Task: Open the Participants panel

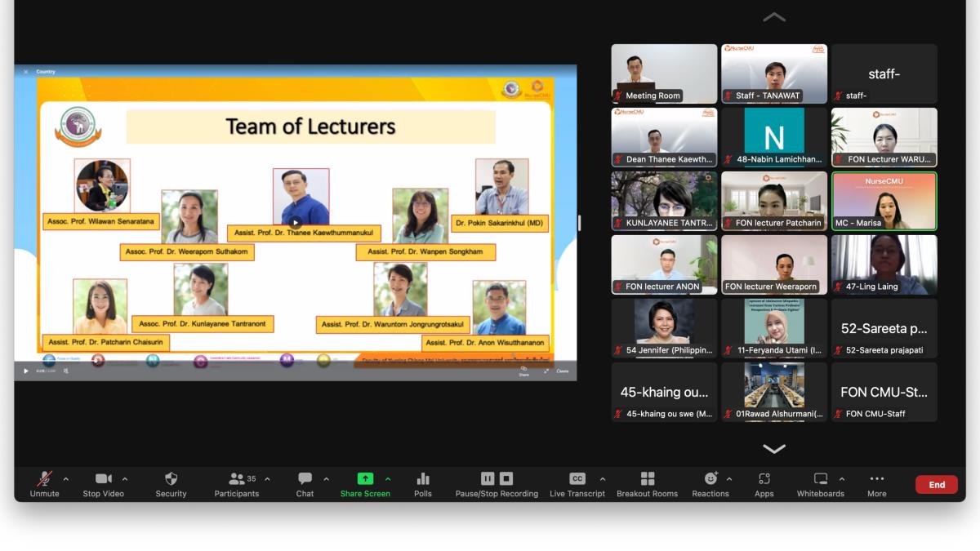Action: click(x=237, y=483)
